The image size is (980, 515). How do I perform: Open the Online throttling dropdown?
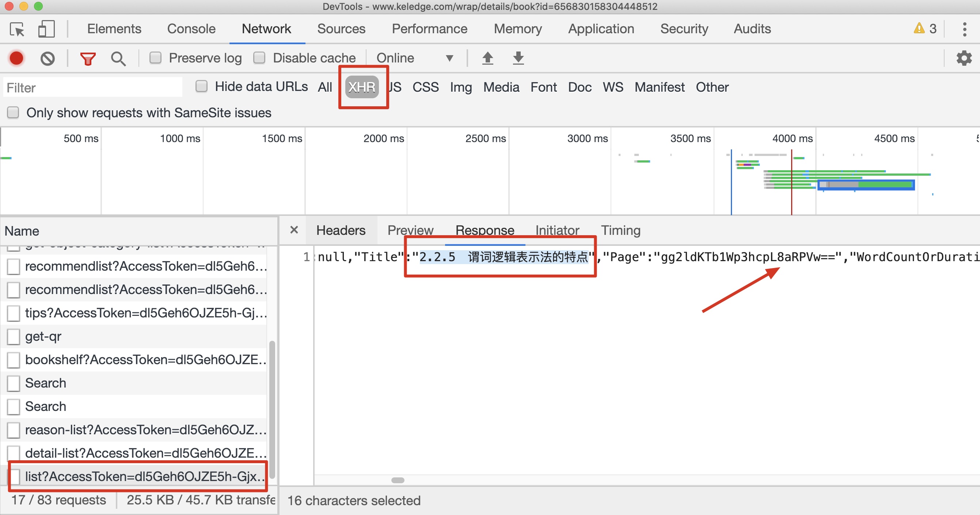pos(415,58)
